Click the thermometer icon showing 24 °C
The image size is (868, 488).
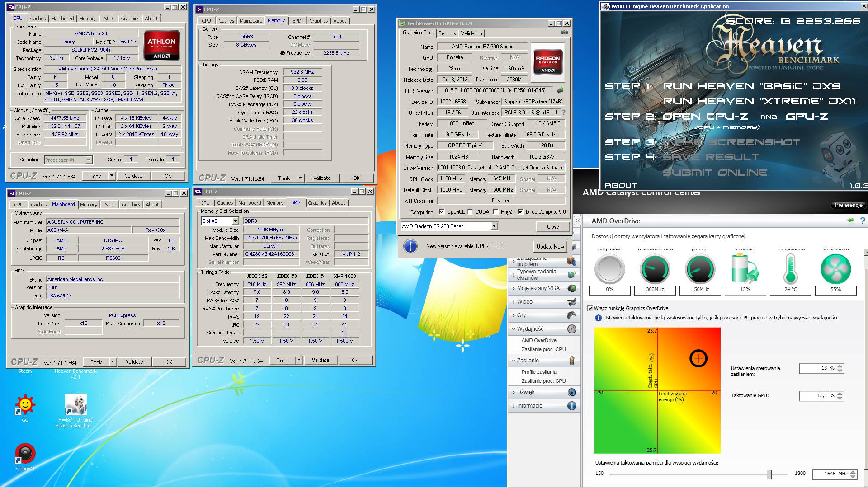[x=790, y=268]
